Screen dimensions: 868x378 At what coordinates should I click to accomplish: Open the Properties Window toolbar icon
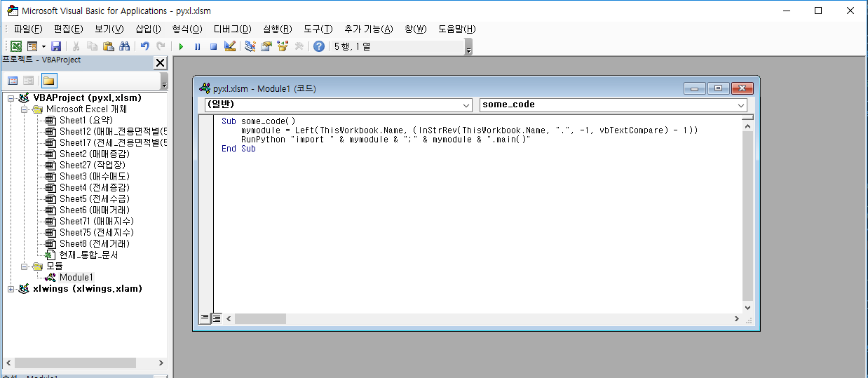[266, 46]
